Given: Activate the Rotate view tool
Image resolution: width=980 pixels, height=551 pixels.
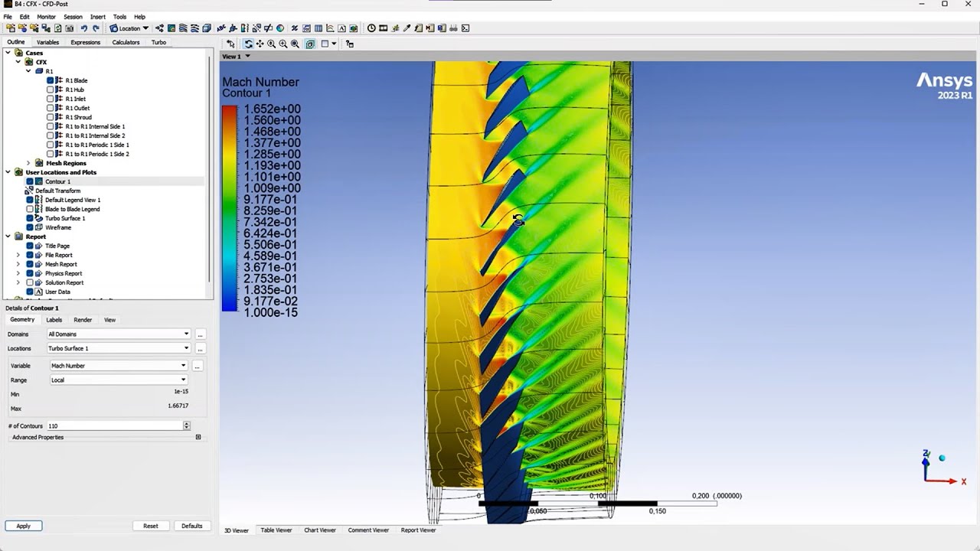Looking at the screenshot, I should coord(248,44).
